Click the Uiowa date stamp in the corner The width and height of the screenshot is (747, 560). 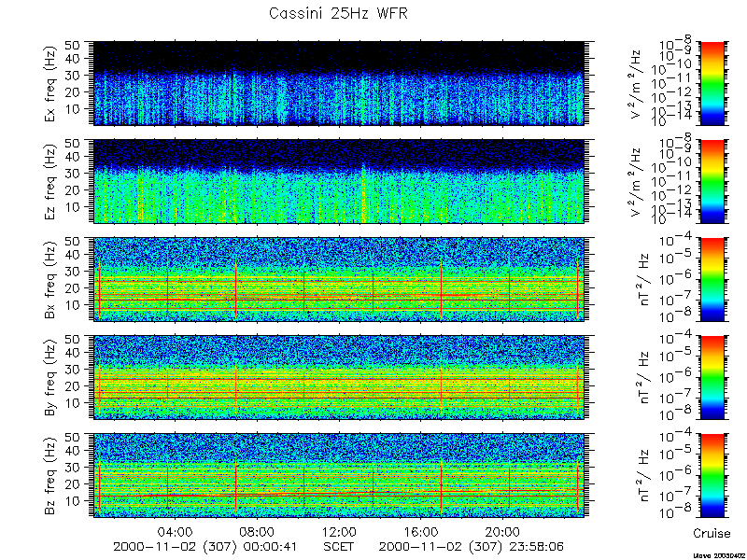719,555
